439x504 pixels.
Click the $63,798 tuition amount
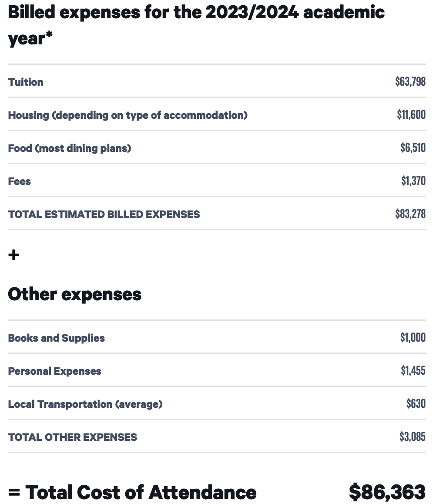coord(410,81)
